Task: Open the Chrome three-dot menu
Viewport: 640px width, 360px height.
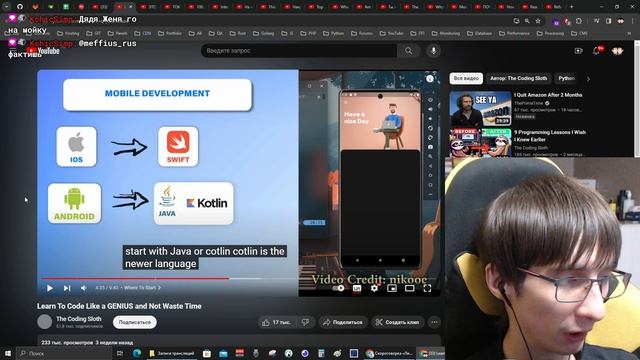Action: [x=632, y=21]
